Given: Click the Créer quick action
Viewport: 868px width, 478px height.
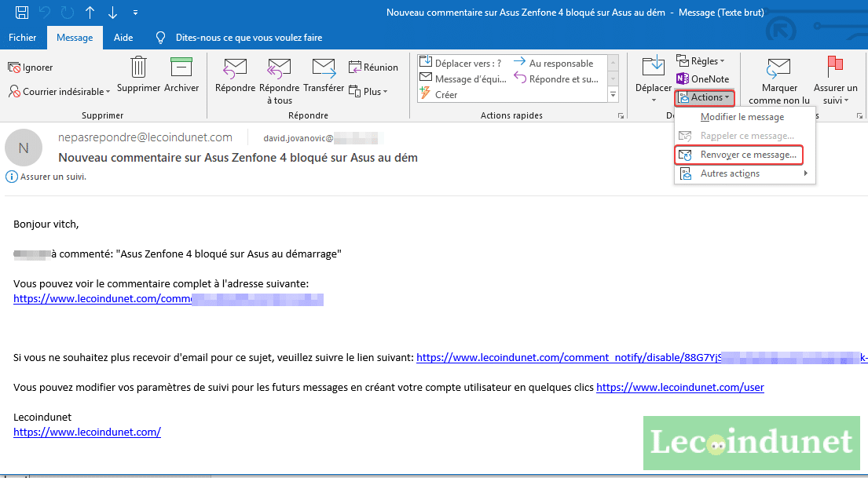Looking at the screenshot, I should (x=438, y=95).
